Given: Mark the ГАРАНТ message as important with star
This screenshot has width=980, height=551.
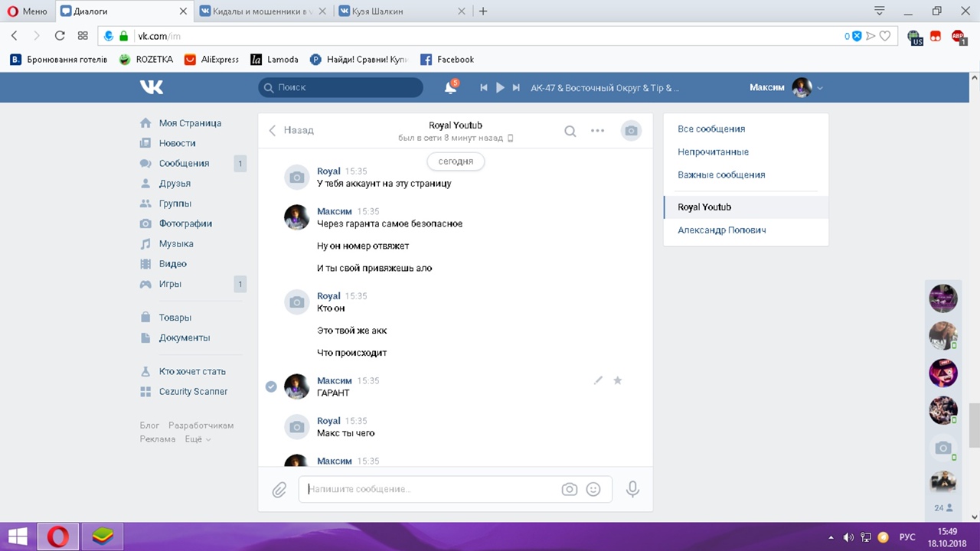Looking at the screenshot, I should point(618,380).
